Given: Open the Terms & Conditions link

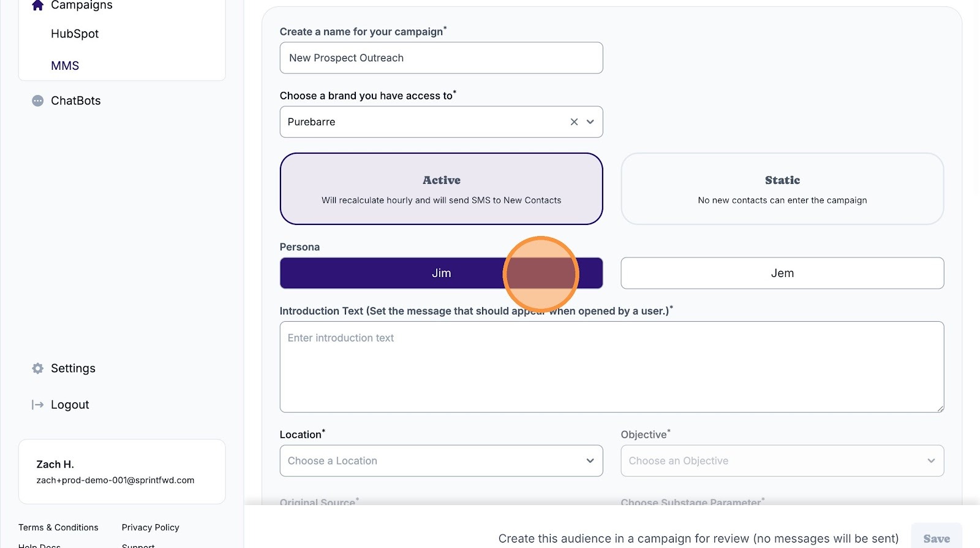Looking at the screenshot, I should 58,528.
